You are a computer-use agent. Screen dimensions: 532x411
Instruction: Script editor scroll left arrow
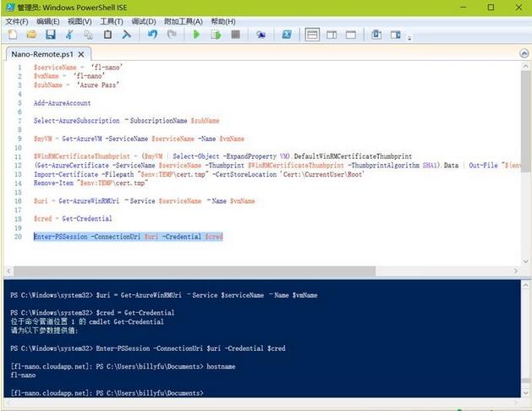(8, 271)
